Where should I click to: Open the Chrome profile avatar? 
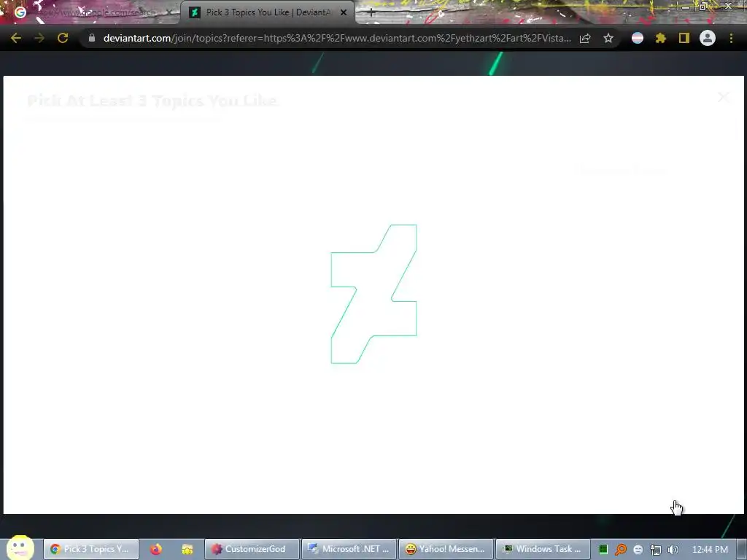(708, 38)
